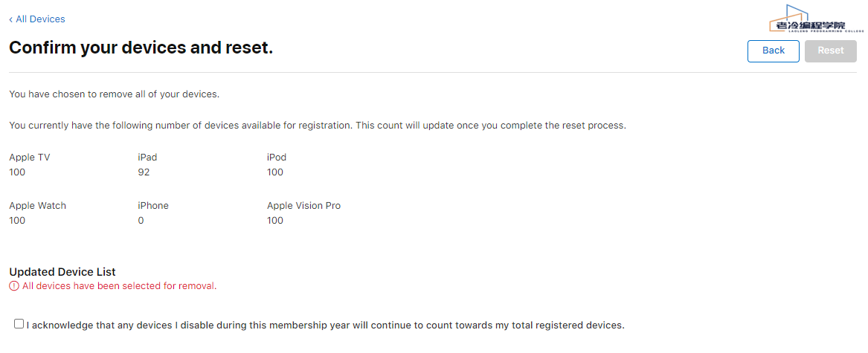The image size is (868, 353).
Task: Click the iPod label
Action: coord(277,158)
